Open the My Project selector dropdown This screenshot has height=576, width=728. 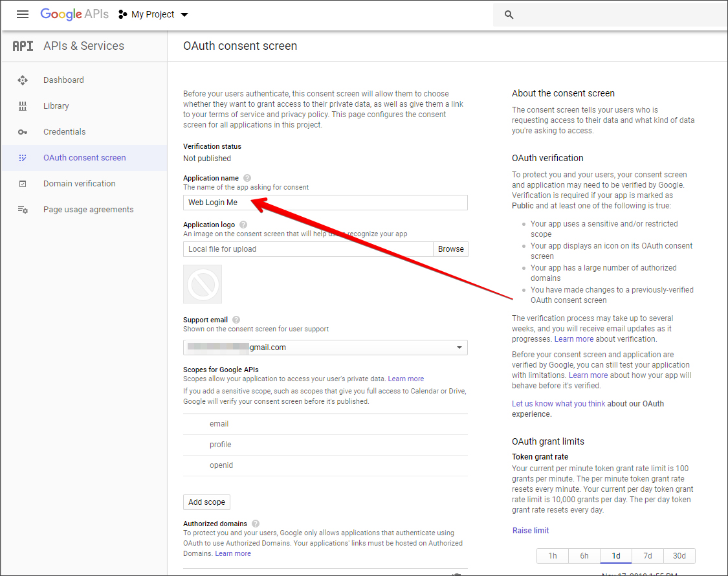(153, 14)
